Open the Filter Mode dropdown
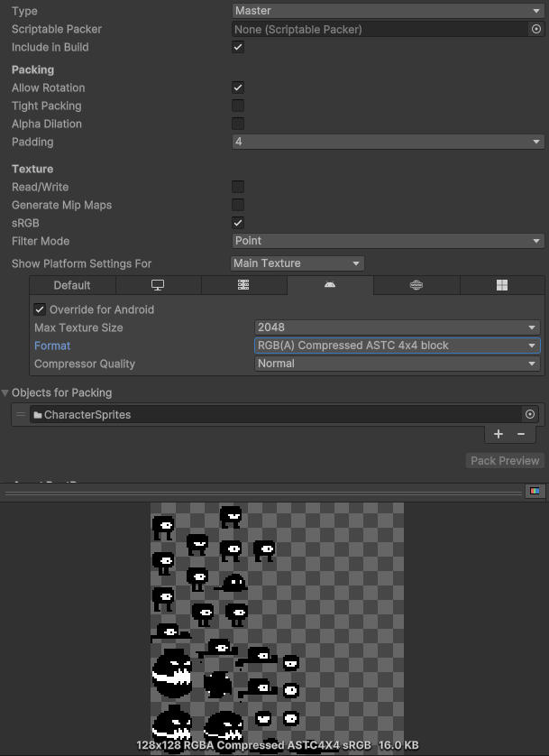549x756 pixels. point(389,241)
